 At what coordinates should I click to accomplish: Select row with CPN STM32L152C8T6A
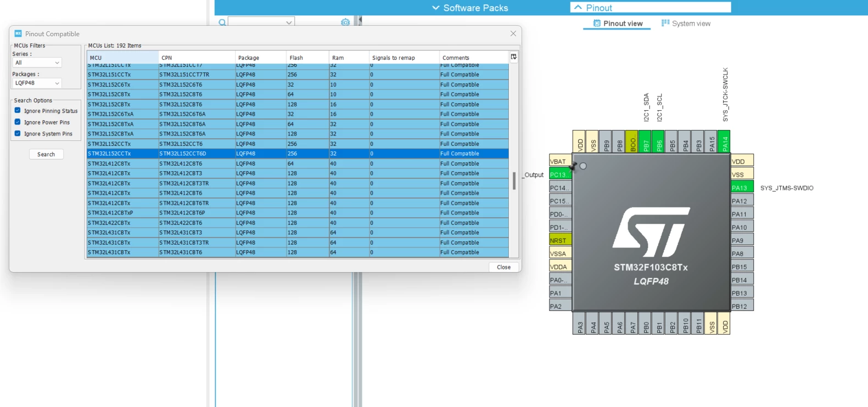coord(298,124)
